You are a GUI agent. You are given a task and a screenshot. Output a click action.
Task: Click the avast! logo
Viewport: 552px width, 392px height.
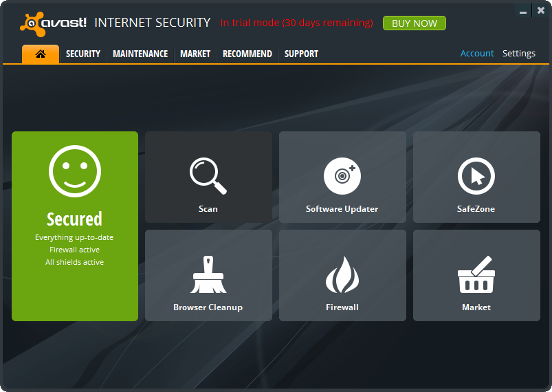(53, 23)
